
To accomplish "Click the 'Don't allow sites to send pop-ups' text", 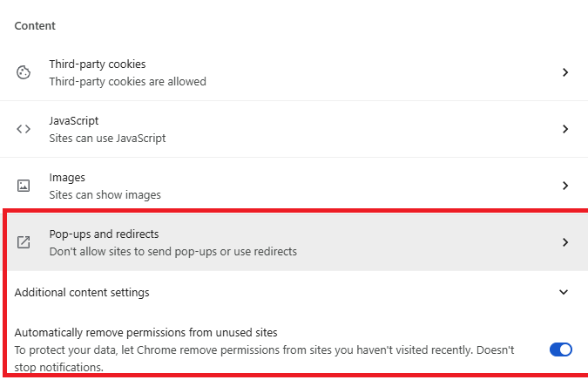I will pos(172,252).
